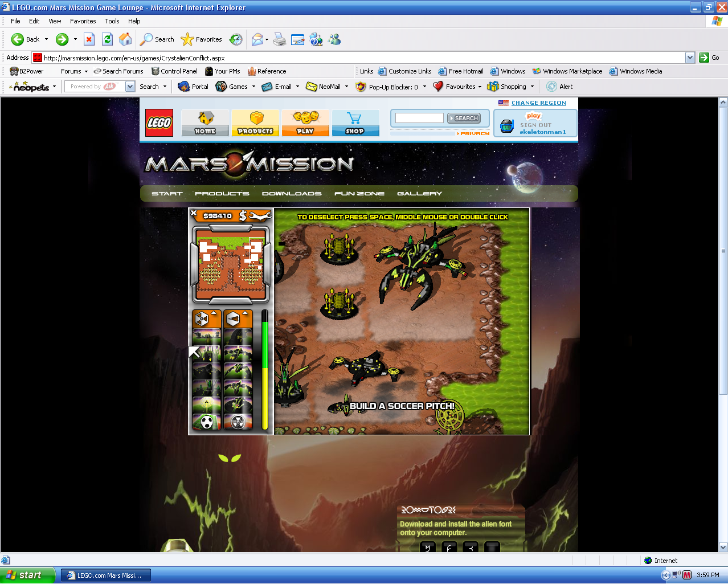Select the radiation symbol build icon
728x584 pixels.
coord(238,422)
